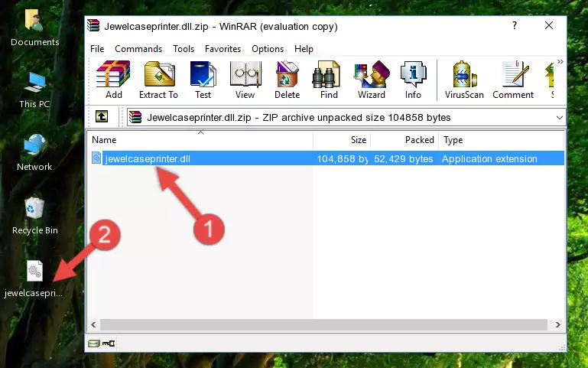
Task: Select the Documents desktop icon
Action: click(x=34, y=28)
